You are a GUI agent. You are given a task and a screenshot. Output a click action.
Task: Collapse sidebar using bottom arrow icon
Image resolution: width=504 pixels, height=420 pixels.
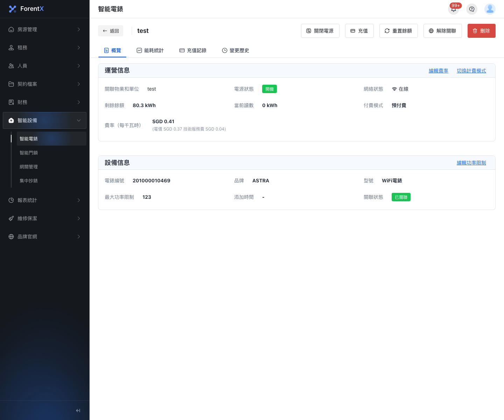pos(78,411)
